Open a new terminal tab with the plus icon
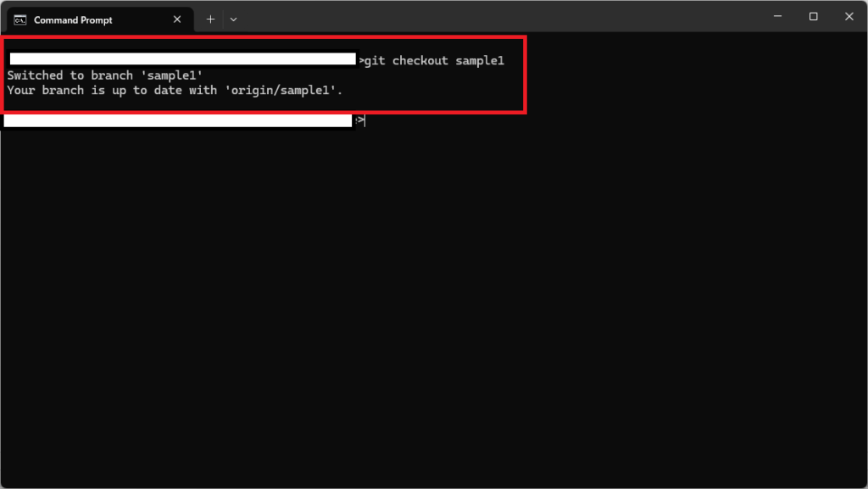 coord(210,19)
